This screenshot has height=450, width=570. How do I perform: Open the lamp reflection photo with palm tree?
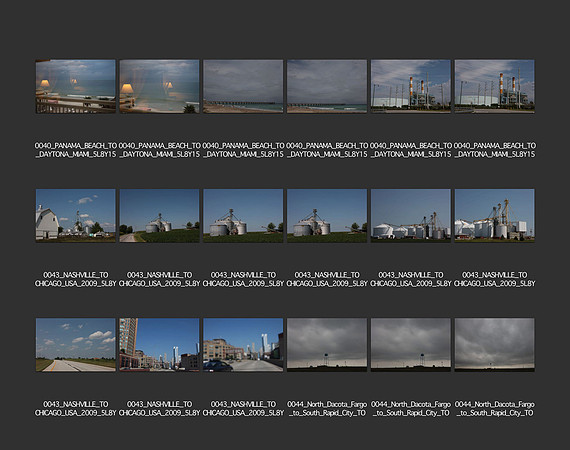tap(159, 87)
